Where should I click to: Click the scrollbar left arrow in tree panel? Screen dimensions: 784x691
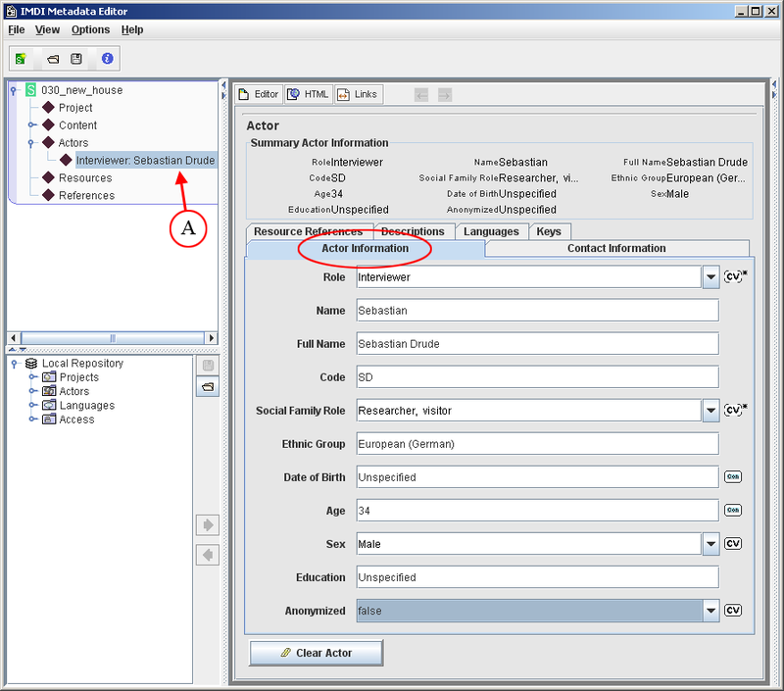pos(14,338)
